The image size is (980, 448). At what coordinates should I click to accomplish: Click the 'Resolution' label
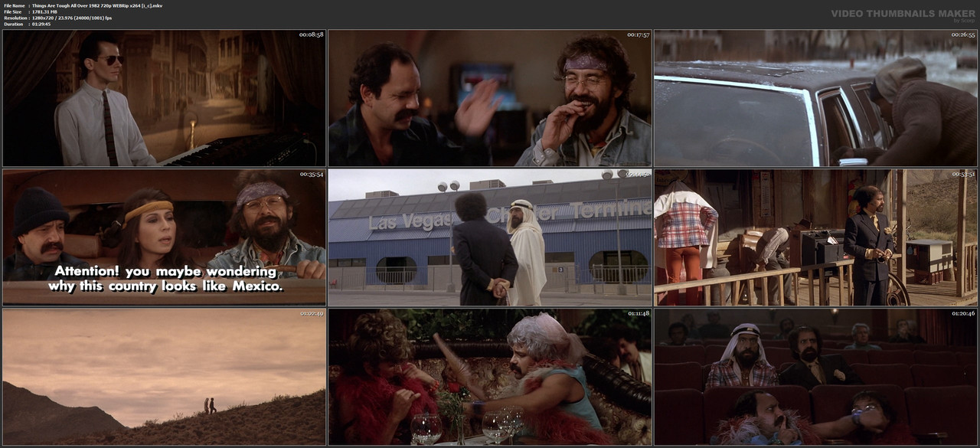tap(15, 18)
